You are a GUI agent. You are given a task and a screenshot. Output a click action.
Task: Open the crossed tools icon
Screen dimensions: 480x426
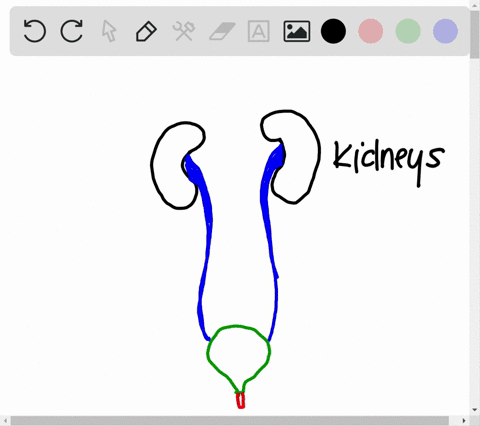(184, 31)
